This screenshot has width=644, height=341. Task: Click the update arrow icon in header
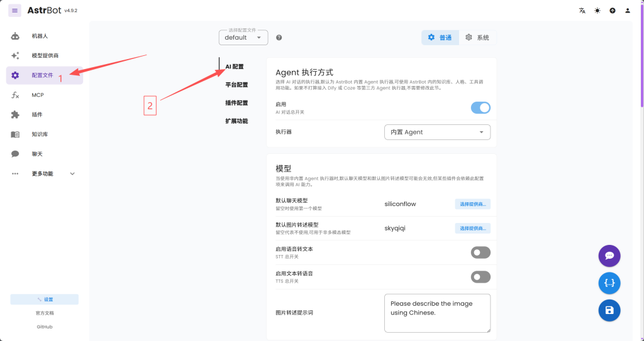612,11
